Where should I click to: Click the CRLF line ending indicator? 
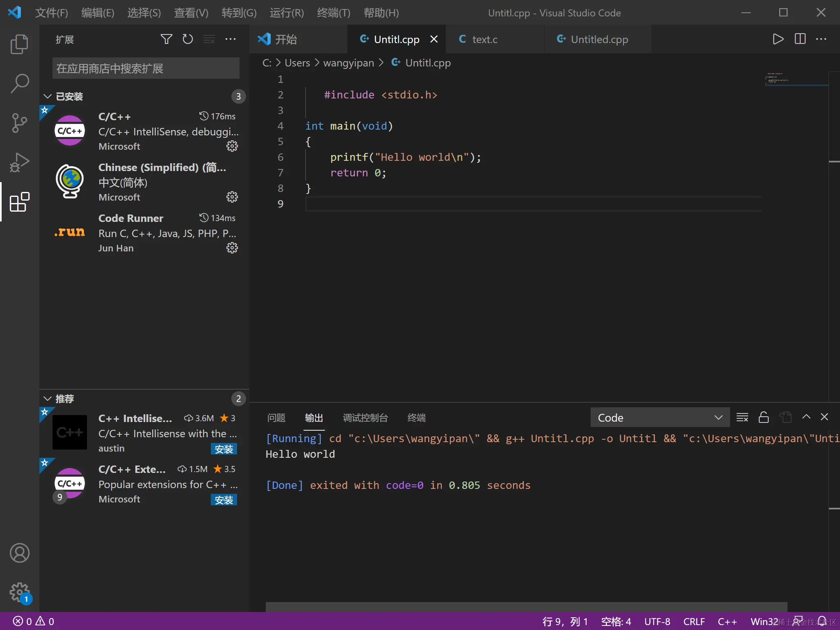(x=694, y=621)
